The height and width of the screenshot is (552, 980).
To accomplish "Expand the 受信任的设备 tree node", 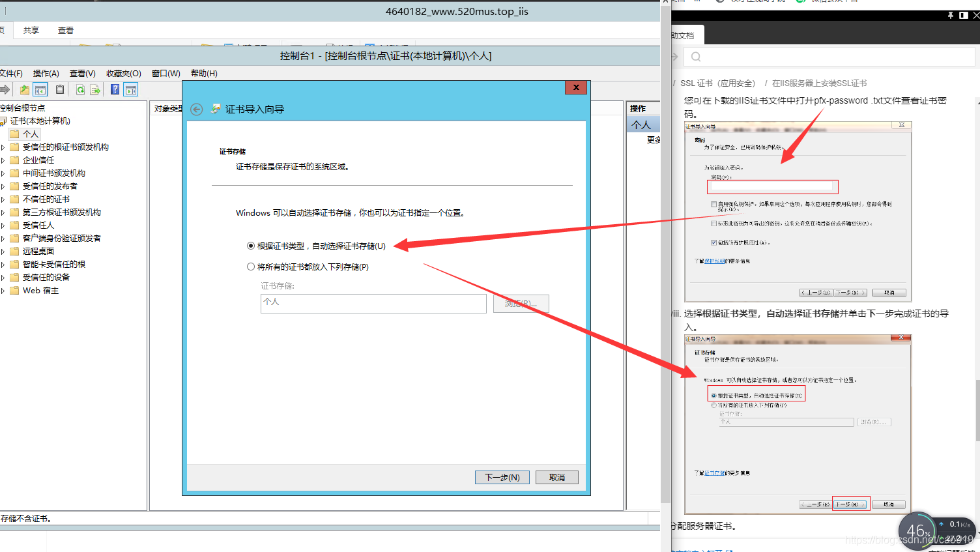I will point(3,278).
